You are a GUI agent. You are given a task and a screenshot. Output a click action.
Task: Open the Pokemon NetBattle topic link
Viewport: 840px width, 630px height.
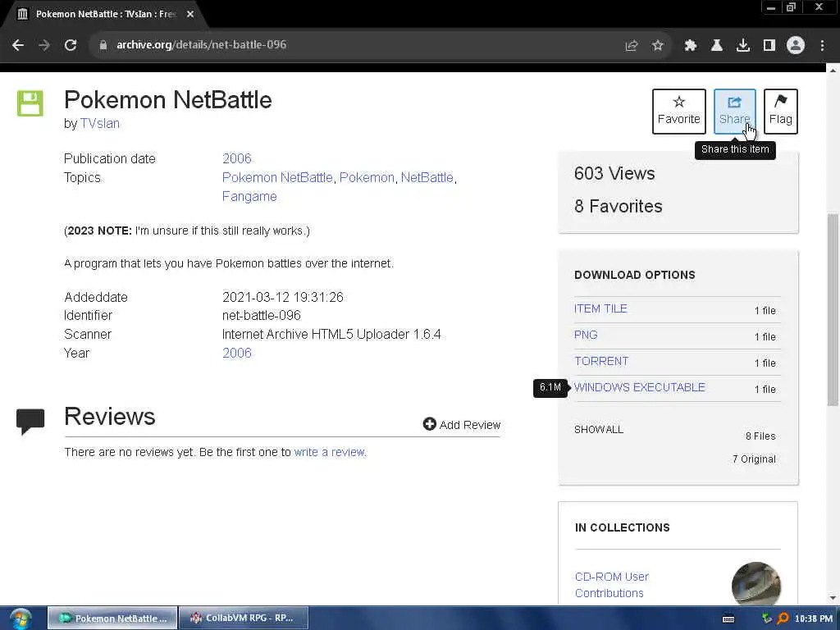tap(277, 177)
